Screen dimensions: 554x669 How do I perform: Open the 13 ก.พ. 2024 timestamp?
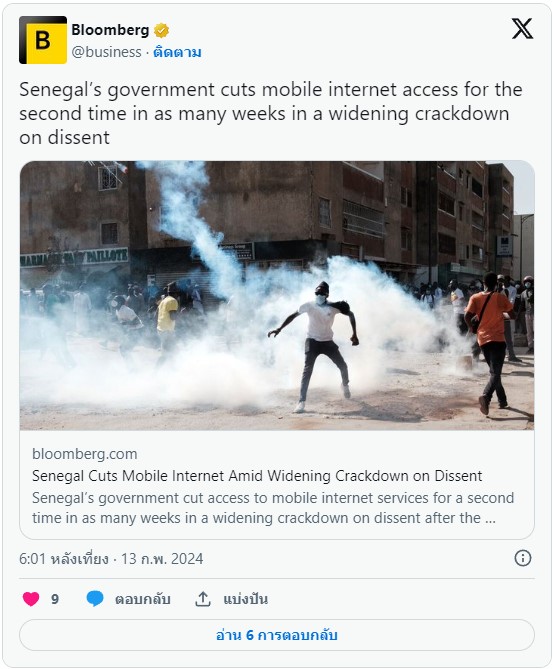point(162,559)
